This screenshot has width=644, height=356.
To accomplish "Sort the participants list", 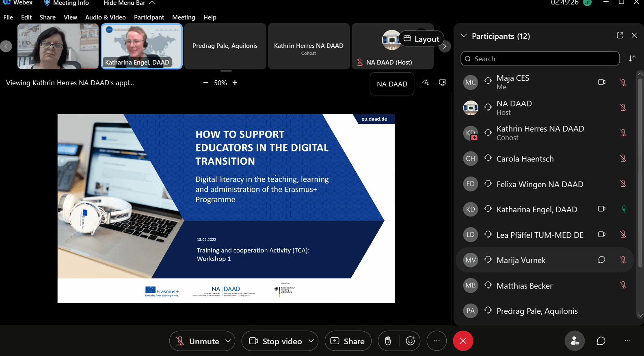I will tap(632, 58).
